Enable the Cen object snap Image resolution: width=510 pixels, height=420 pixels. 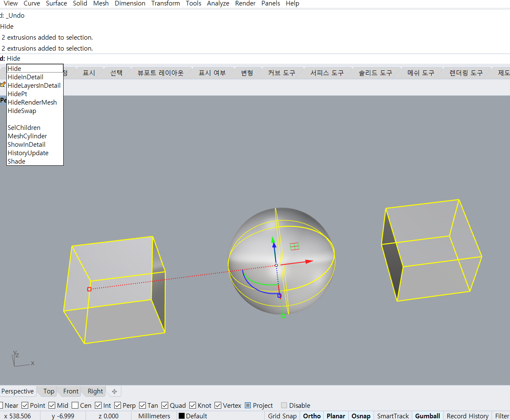[75, 405]
